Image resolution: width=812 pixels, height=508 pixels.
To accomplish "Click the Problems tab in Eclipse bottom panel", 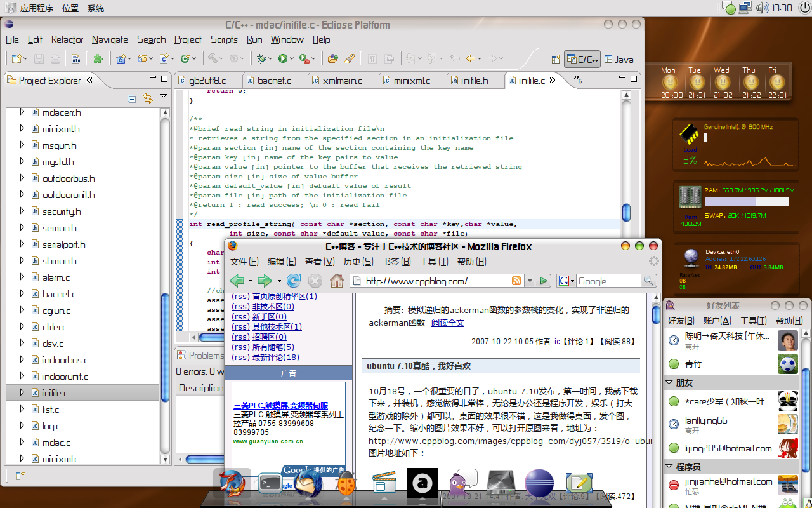I will click(x=199, y=356).
